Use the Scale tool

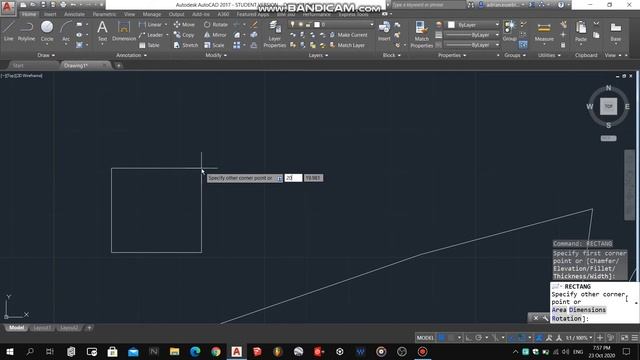214,45
